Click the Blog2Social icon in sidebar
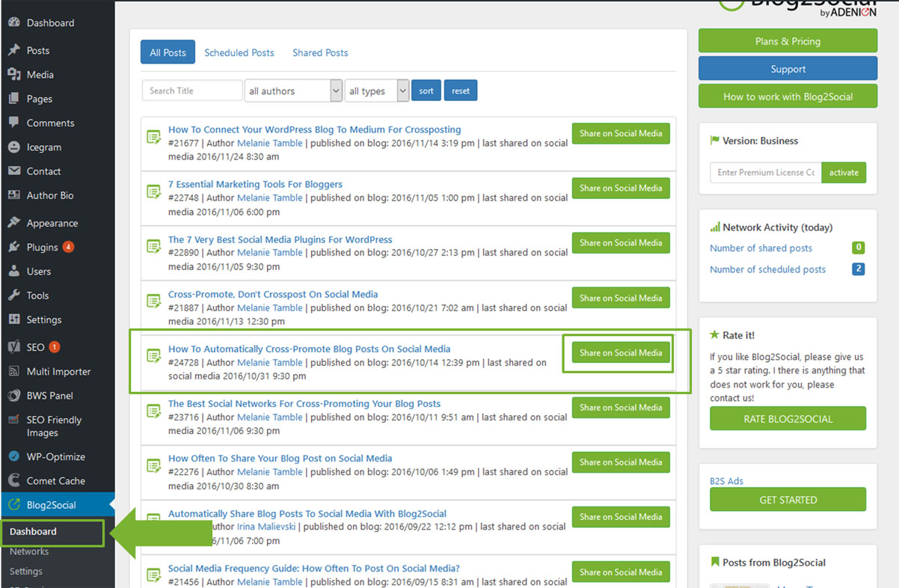Image resolution: width=899 pixels, height=588 pixels. [13, 505]
